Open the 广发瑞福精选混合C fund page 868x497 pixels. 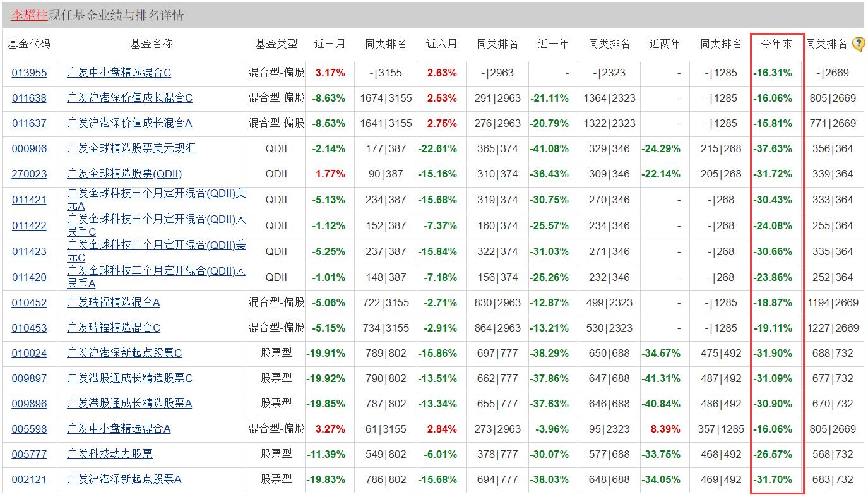[112, 328]
